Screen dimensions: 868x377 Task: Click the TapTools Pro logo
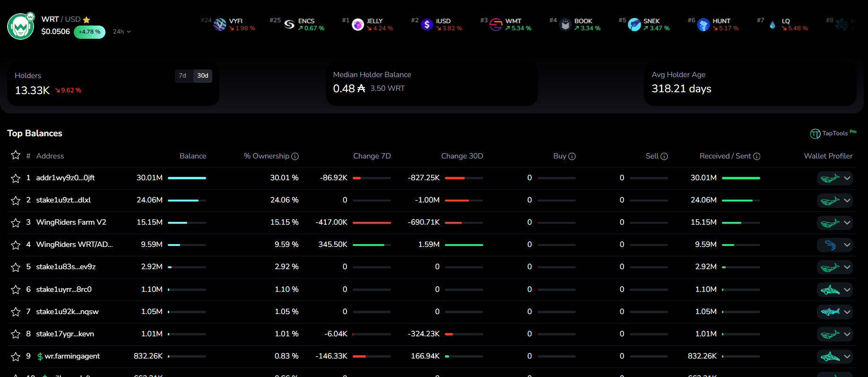pyautogui.click(x=833, y=133)
